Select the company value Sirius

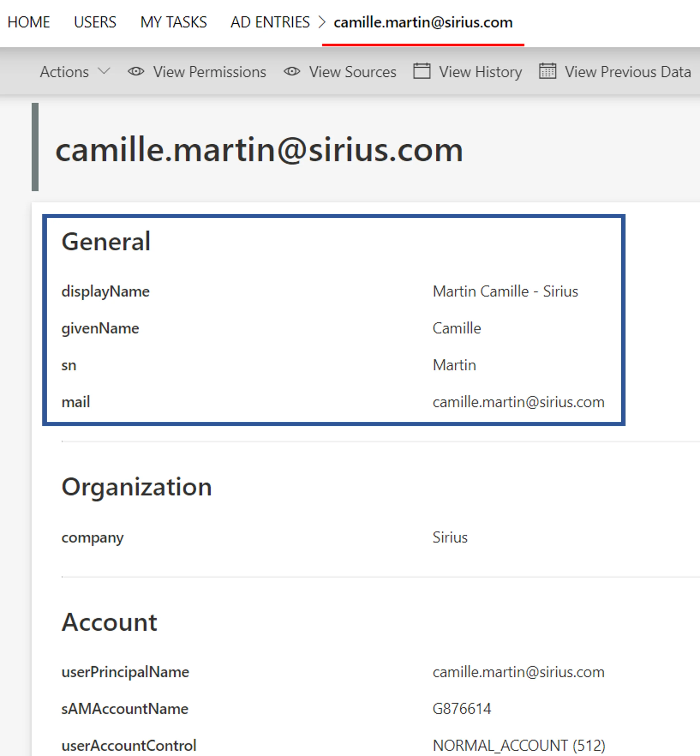[450, 537]
